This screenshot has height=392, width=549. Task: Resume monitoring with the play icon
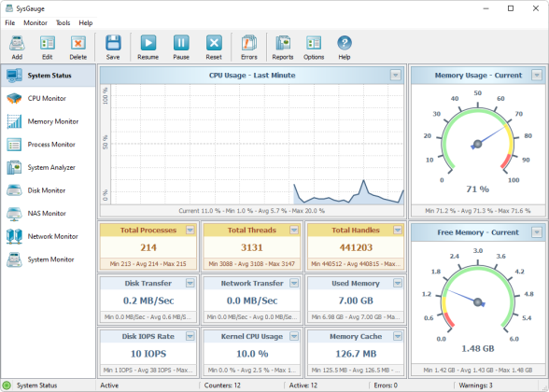pos(148,43)
